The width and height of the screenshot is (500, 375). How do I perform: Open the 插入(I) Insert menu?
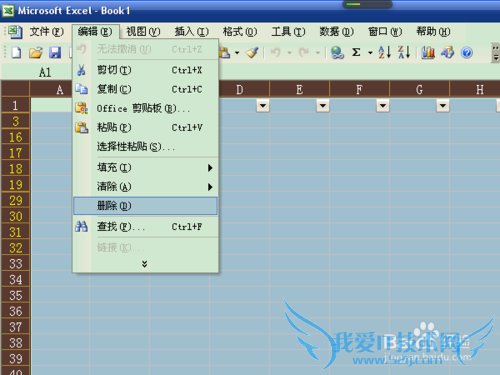[192, 32]
